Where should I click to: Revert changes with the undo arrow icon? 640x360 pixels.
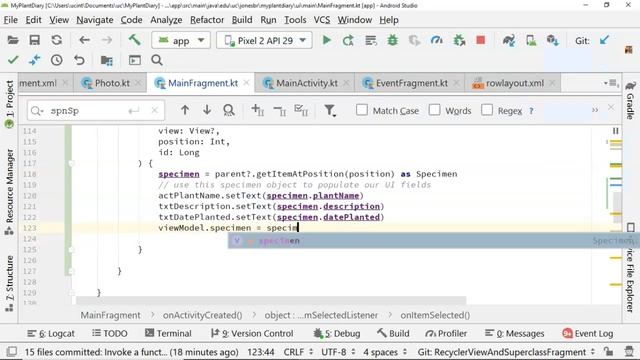coord(79,60)
